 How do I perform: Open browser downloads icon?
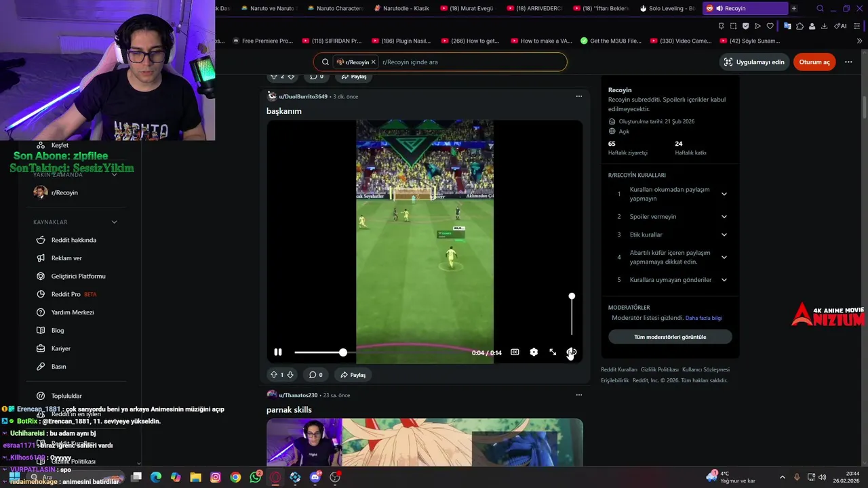click(824, 26)
